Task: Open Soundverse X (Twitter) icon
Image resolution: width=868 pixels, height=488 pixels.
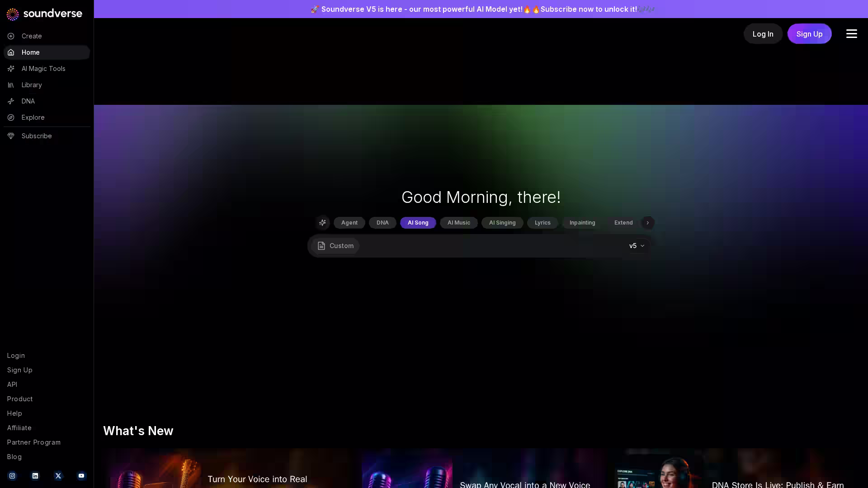Action: click(58, 476)
